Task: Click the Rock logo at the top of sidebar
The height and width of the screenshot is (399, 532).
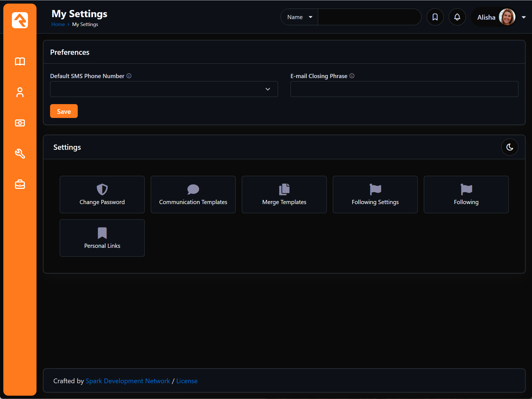Action: (20, 20)
